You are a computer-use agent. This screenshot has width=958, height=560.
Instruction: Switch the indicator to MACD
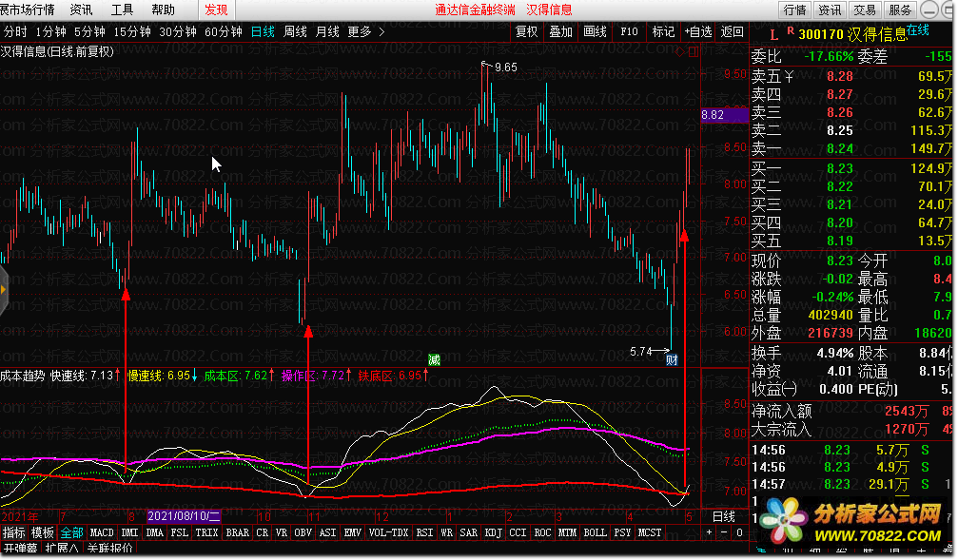(x=102, y=532)
